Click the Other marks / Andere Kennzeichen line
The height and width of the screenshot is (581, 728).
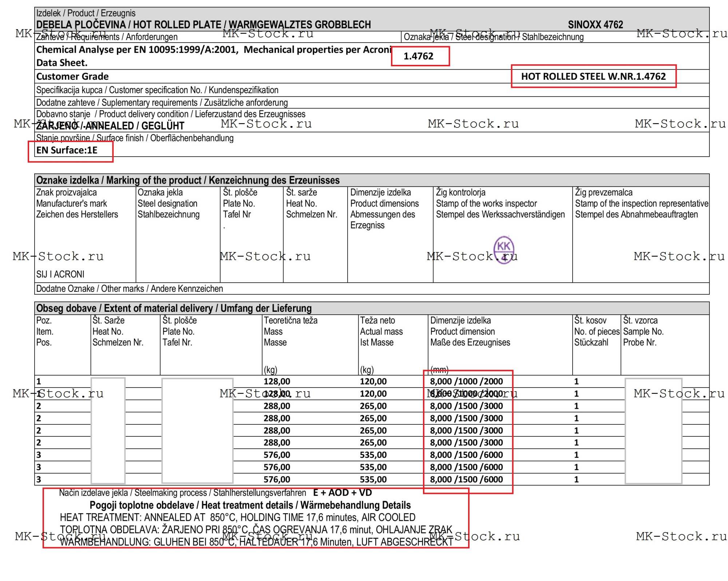130,289
